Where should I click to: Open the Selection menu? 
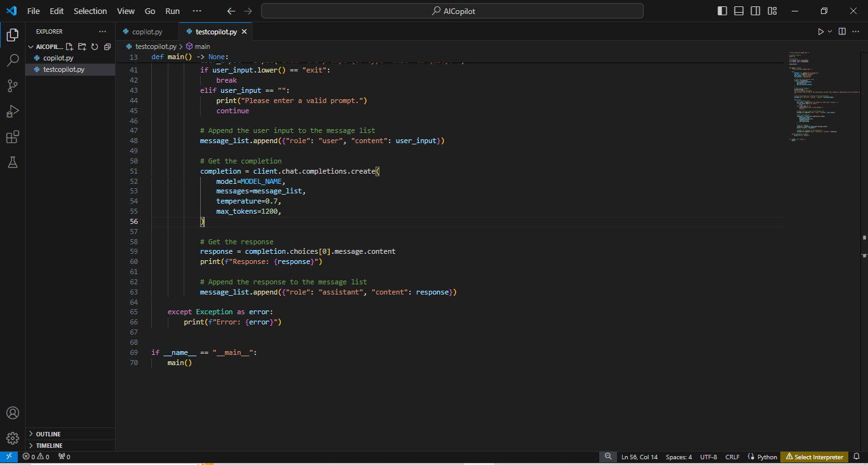tap(90, 11)
